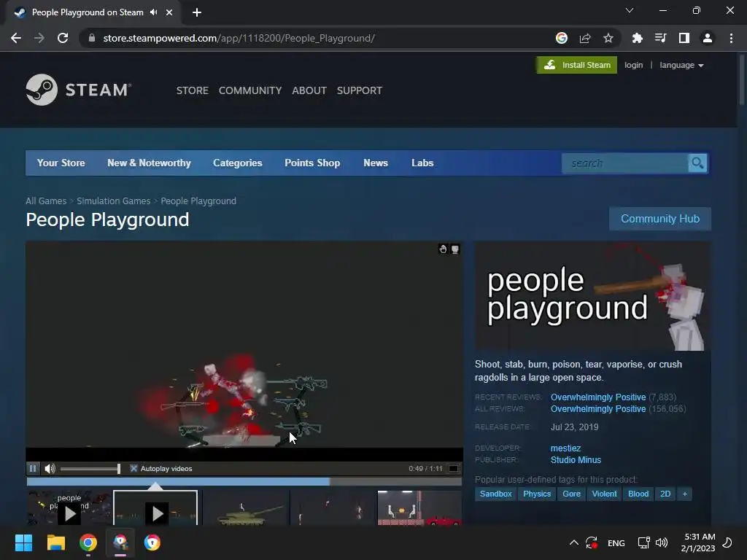The height and width of the screenshot is (560, 747).
Task: Open New & Noteworthy menu
Action: pyautogui.click(x=149, y=163)
